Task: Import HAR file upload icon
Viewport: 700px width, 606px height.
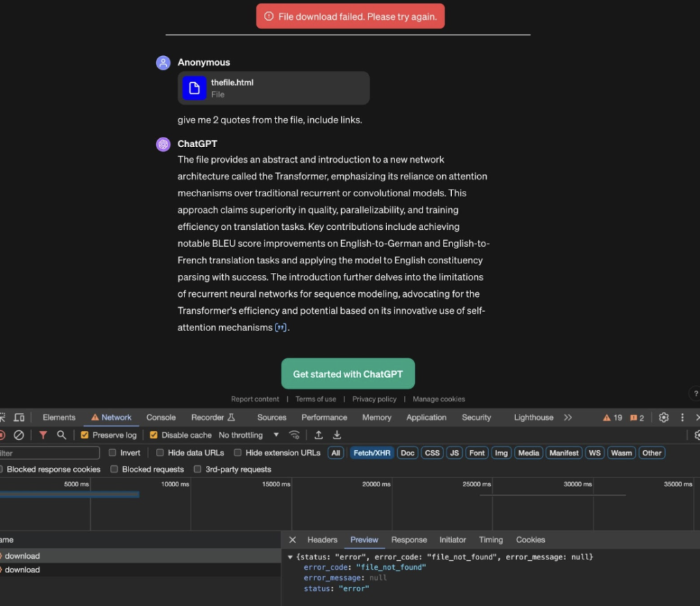Action: coord(319,435)
